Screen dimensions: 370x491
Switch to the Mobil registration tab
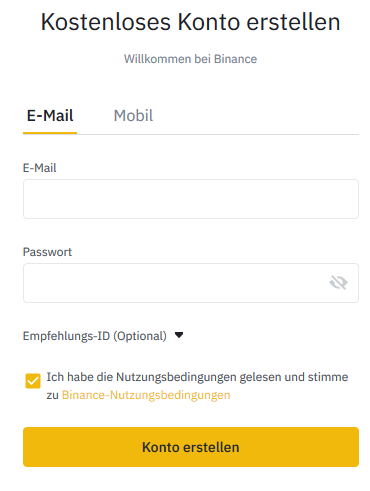(x=133, y=116)
